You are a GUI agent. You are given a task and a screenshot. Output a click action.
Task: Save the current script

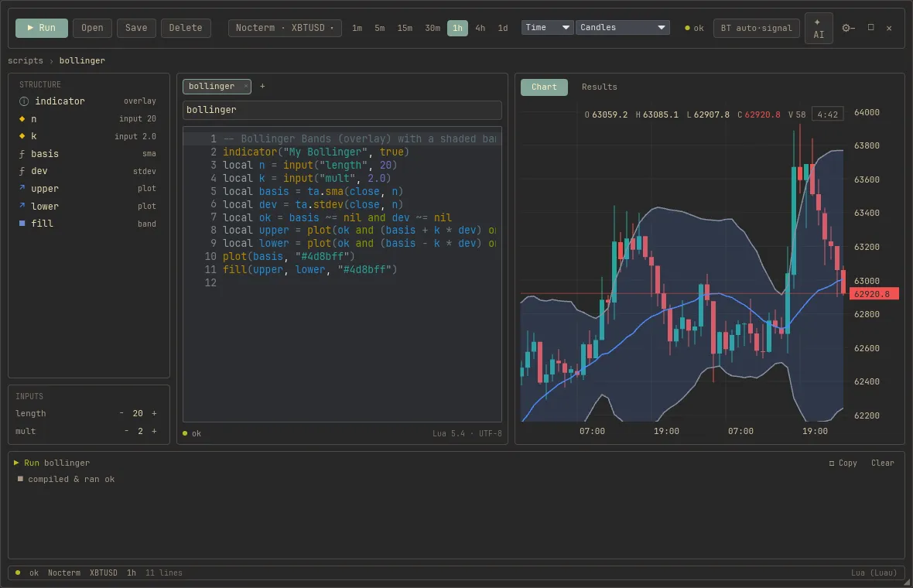136,28
